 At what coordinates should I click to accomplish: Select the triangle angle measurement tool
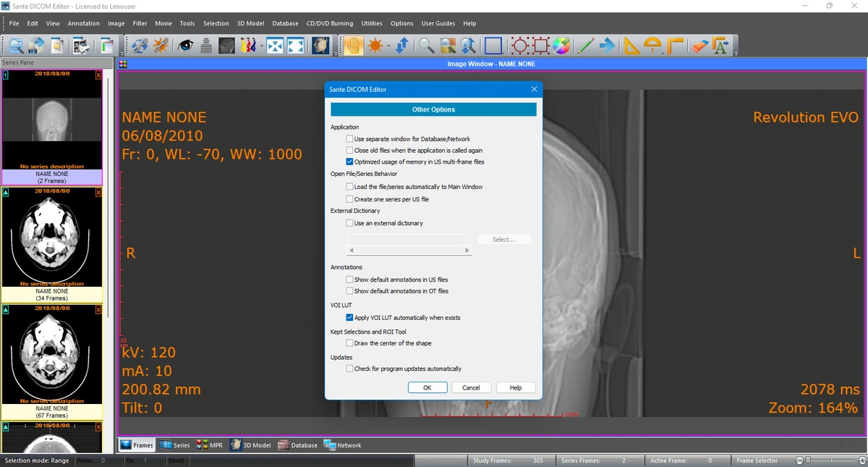click(x=631, y=46)
